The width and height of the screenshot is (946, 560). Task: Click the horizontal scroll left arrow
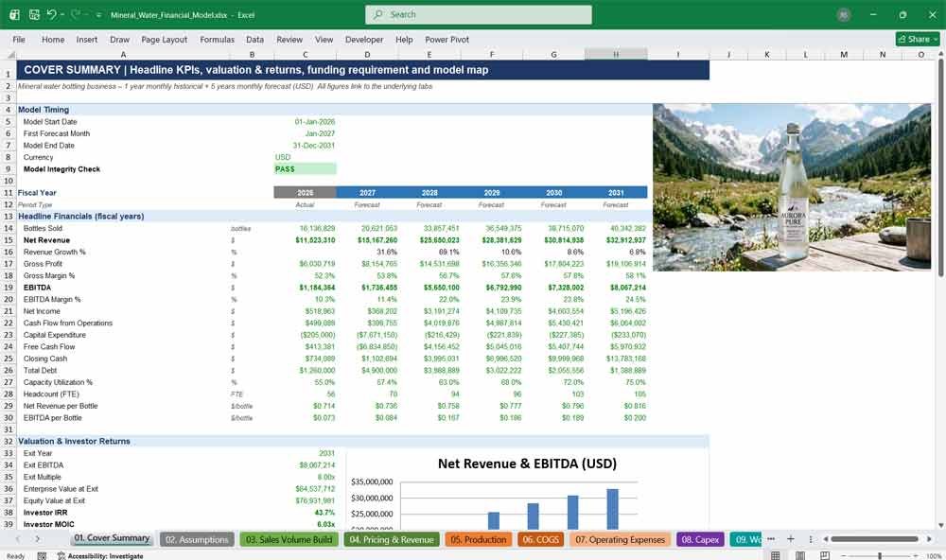tap(825, 539)
